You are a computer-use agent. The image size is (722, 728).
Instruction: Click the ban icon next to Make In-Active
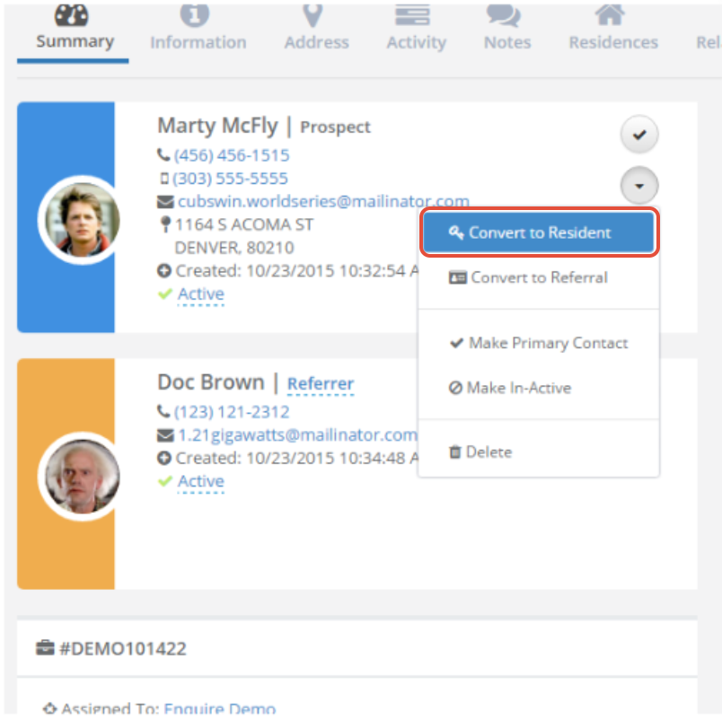pos(455,388)
